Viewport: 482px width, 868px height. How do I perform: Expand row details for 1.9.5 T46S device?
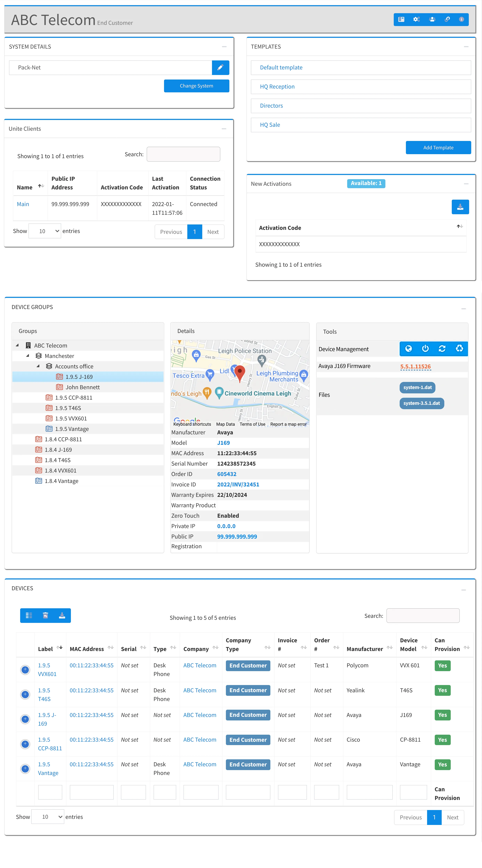pos(25,694)
